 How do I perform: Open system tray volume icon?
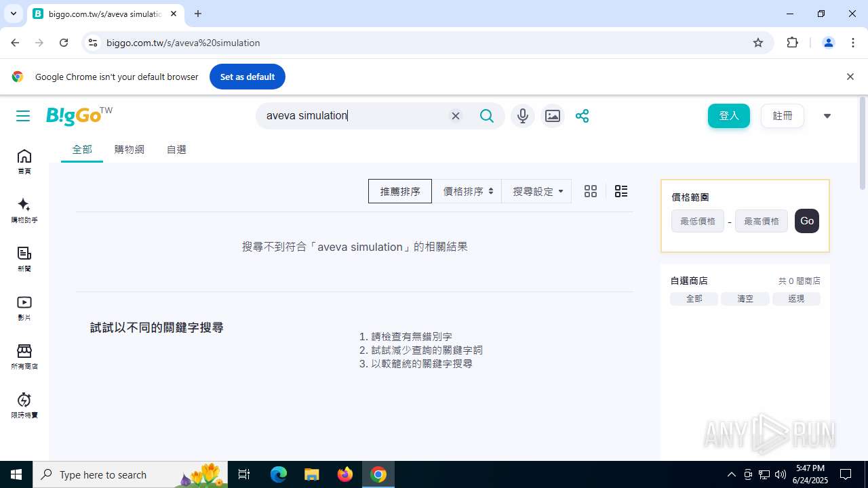tap(781, 474)
